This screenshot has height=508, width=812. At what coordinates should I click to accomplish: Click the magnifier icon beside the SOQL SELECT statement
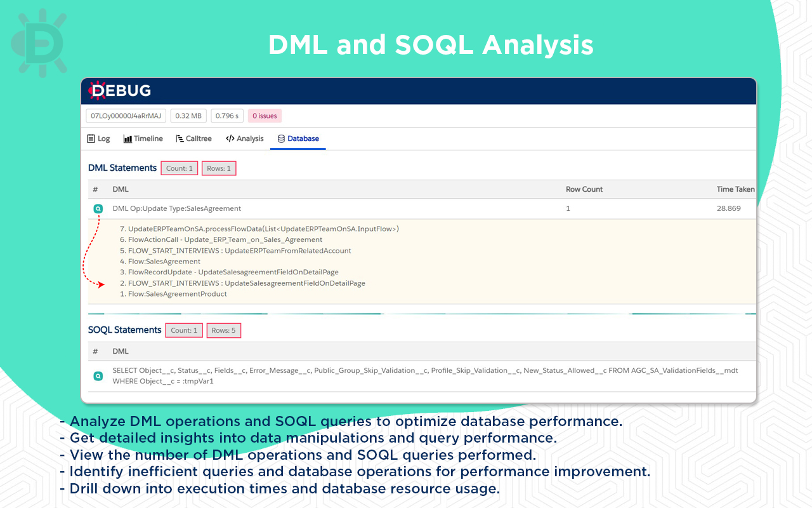click(98, 376)
